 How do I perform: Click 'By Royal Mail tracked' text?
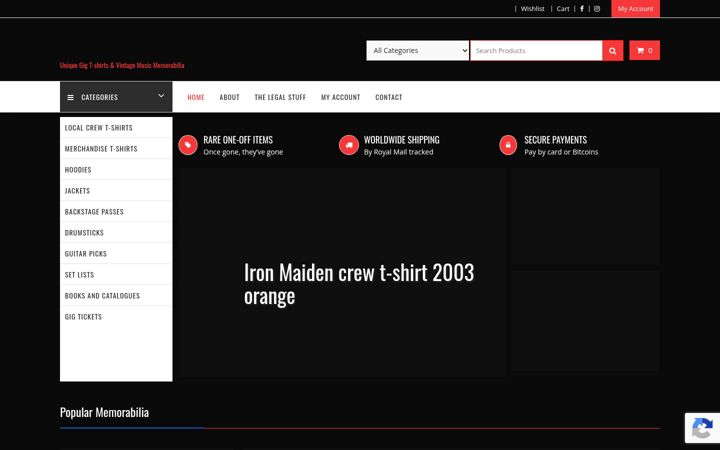click(x=398, y=152)
